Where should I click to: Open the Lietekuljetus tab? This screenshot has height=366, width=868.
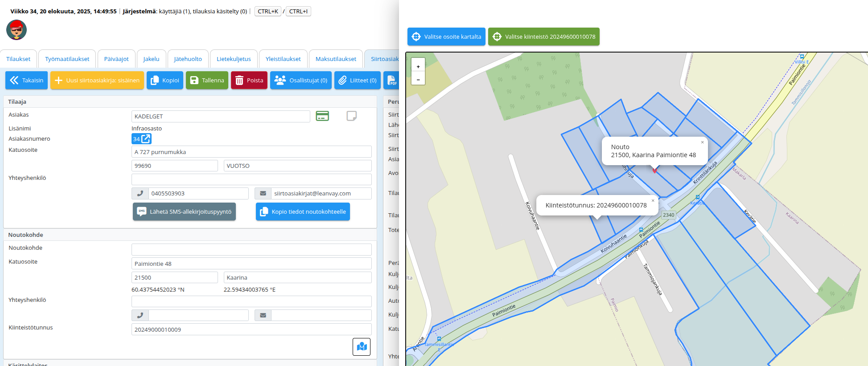[x=234, y=59]
